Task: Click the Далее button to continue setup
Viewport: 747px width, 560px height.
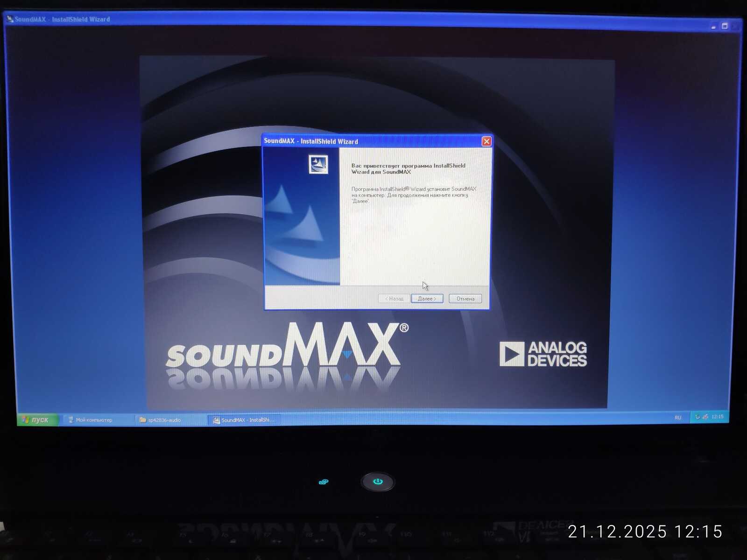Action: click(427, 299)
